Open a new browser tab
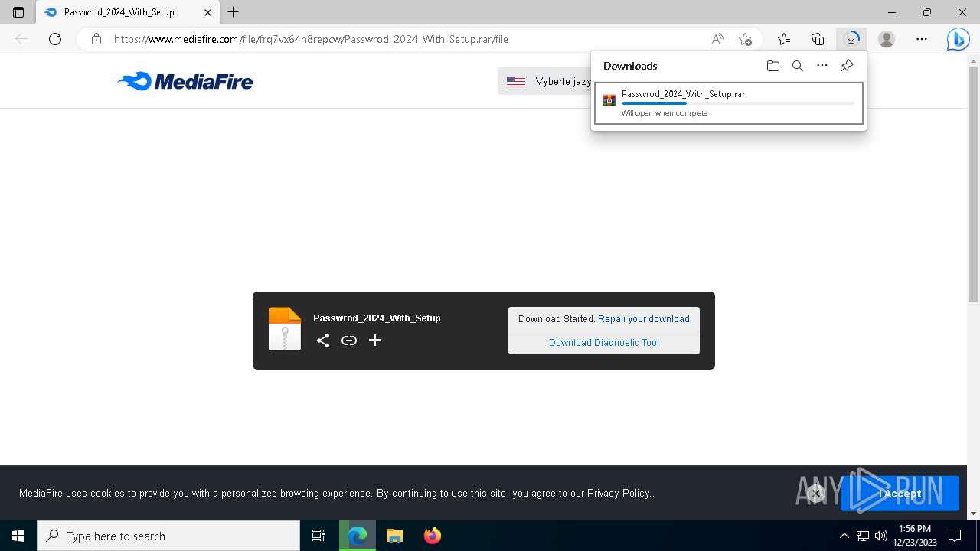Screen dimensions: 980x551 234,12
